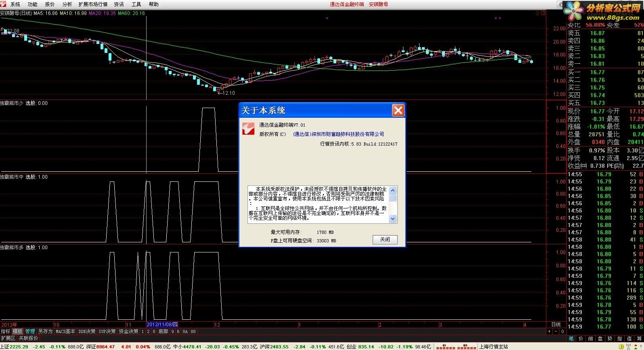Screen dimensions: 644x350
Task: Select the 8A template tab
Action: point(185,331)
